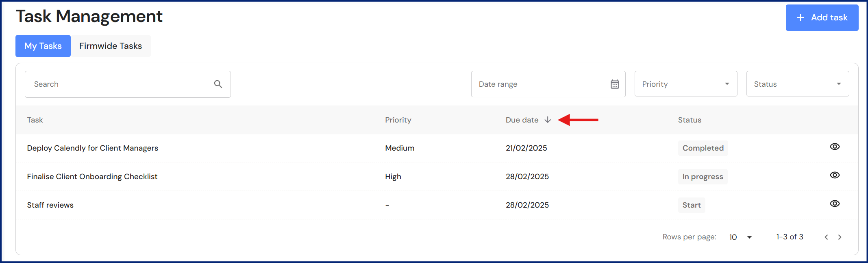Click the plus icon on Add task
The image size is (868, 263).
pyautogui.click(x=800, y=18)
